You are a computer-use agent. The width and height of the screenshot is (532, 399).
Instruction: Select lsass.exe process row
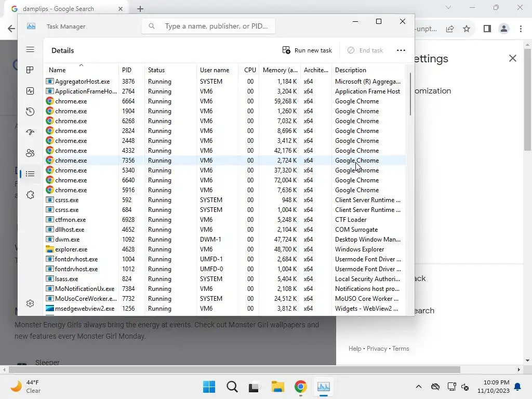pos(224,279)
